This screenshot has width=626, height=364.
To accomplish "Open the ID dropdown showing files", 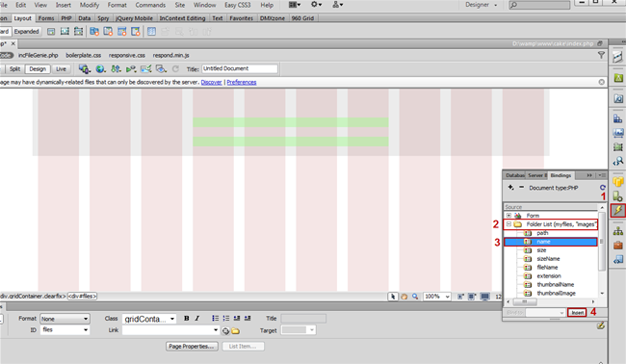I will (65, 330).
